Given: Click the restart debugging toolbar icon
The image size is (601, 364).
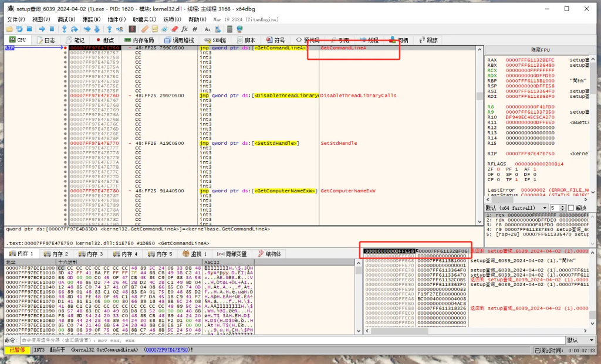Looking at the screenshot, I should coord(19,29).
